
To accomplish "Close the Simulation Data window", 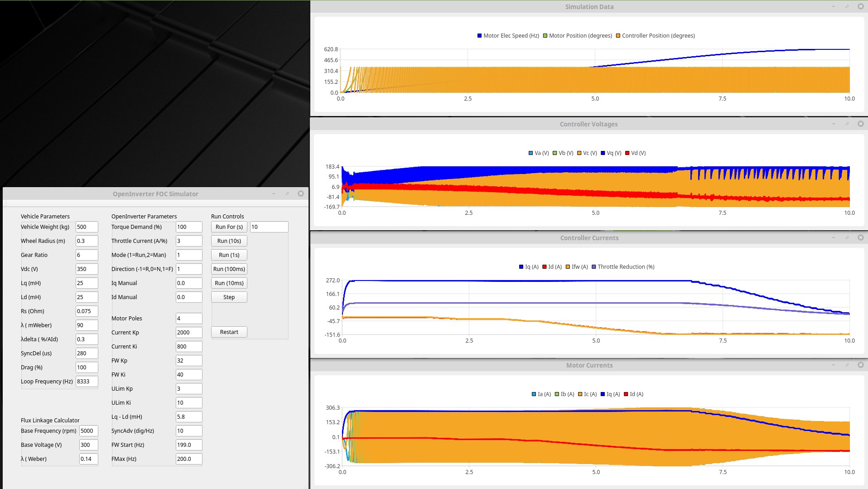I will [x=860, y=6].
